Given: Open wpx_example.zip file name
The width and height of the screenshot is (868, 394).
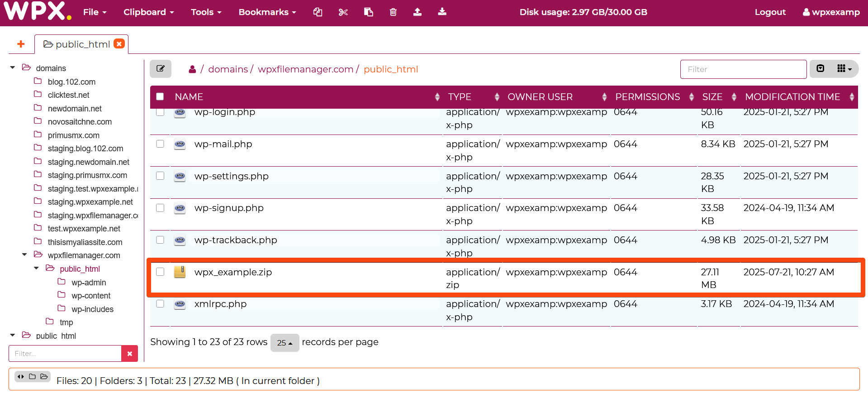Looking at the screenshot, I should (233, 272).
